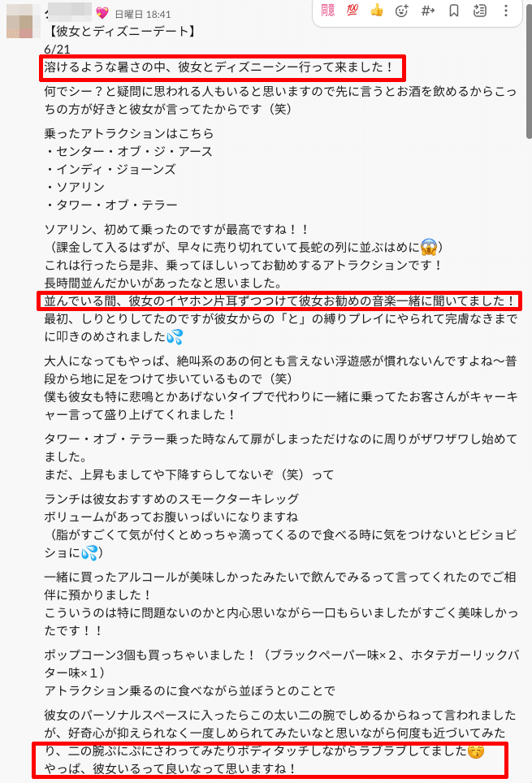Click the sweat drops emoji after 叩きのめされました
The image size is (532, 783).
tap(175, 336)
